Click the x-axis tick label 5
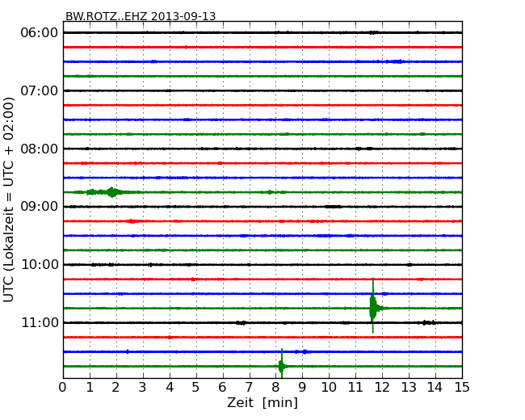Screen dimensions: 525x420 (196, 388)
